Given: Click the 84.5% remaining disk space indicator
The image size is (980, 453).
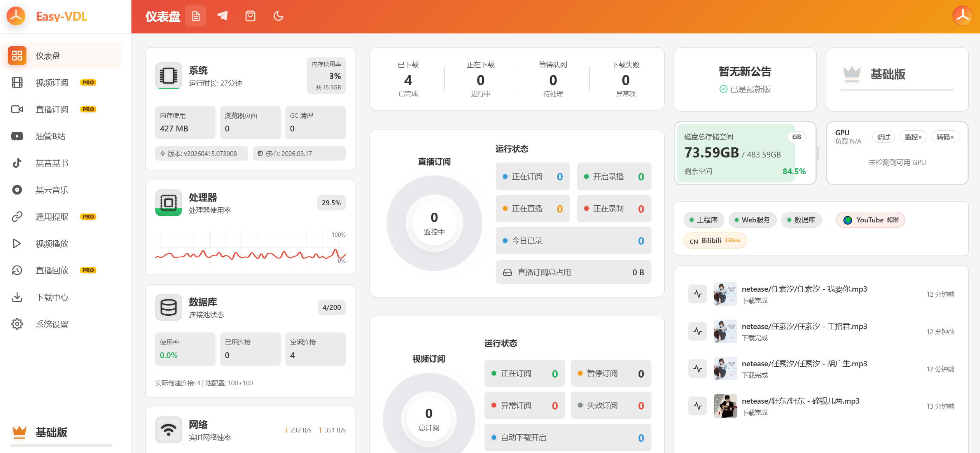Looking at the screenshot, I should click(794, 171).
